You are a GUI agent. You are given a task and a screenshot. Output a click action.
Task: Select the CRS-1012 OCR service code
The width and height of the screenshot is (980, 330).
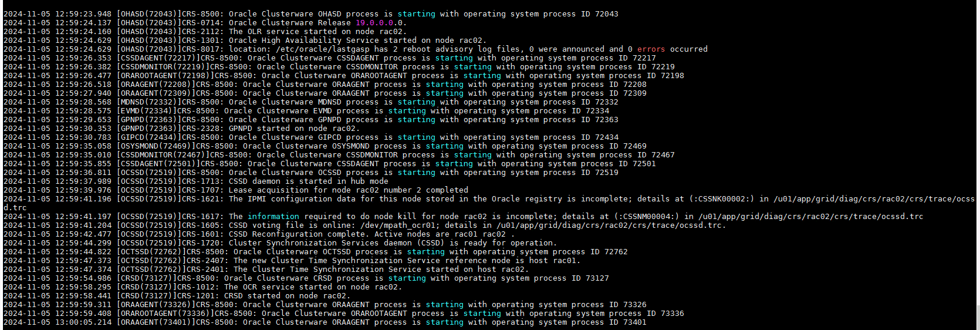point(196,287)
